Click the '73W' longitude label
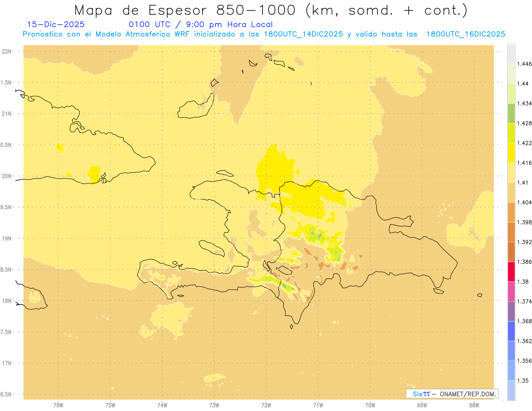The height and width of the screenshot is (411, 532). pyautogui.click(x=214, y=405)
